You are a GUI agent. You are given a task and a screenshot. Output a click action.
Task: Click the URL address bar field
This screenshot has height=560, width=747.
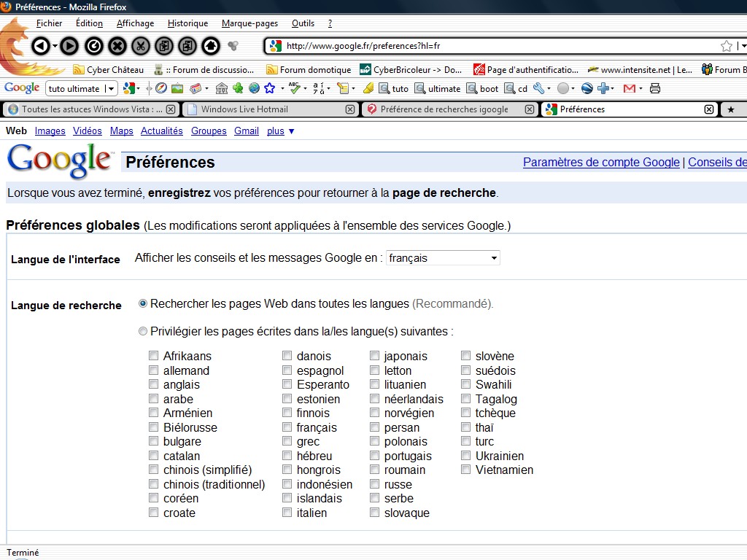(x=496, y=46)
